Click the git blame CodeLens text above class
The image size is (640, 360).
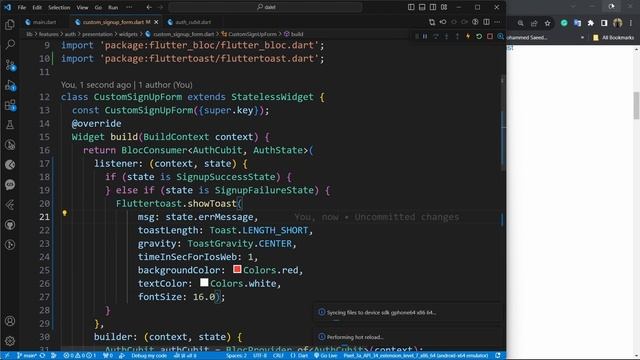click(x=127, y=85)
